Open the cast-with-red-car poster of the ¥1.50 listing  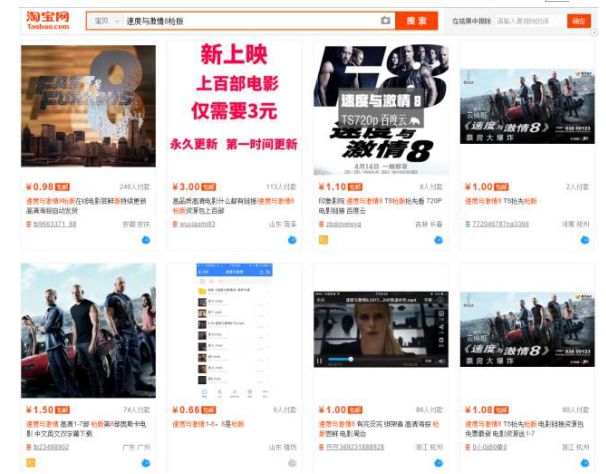click(89, 331)
